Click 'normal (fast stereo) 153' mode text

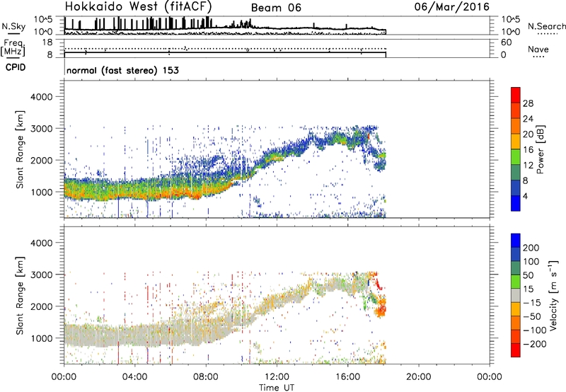tap(122, 70)
